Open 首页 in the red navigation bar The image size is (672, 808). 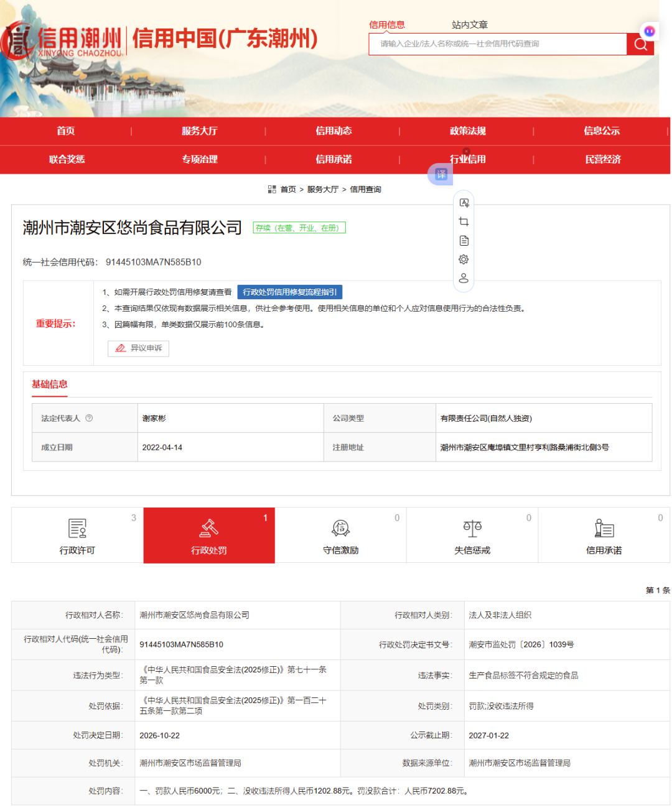click(x=66, y=131)
